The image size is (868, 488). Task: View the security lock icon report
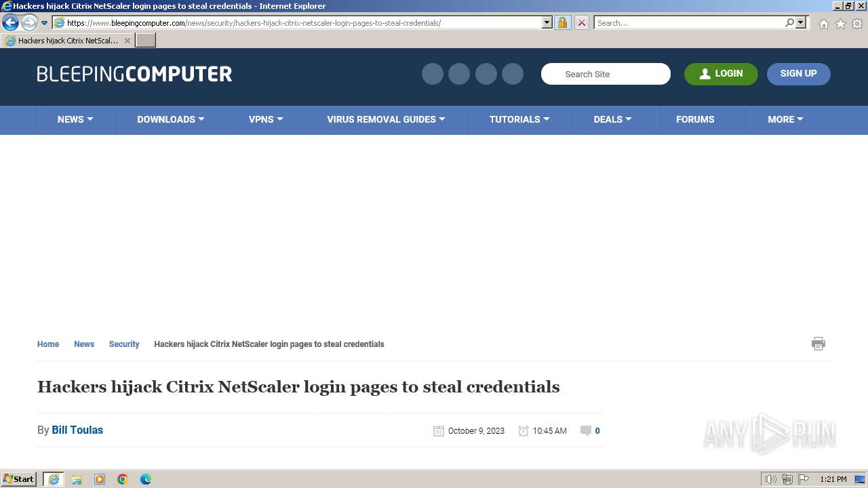[x=562, y=22]
